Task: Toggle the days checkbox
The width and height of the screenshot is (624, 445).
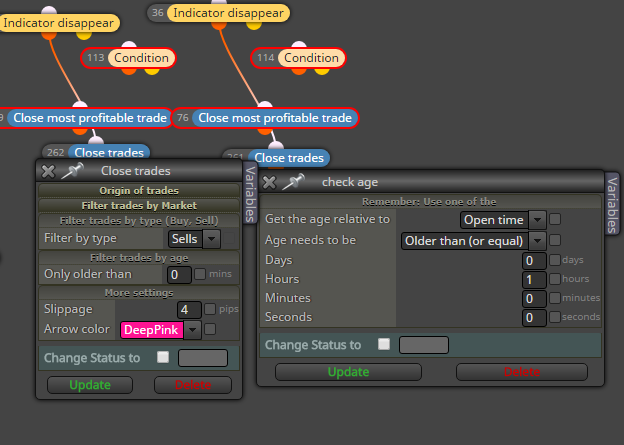Action: coord(555,260)
